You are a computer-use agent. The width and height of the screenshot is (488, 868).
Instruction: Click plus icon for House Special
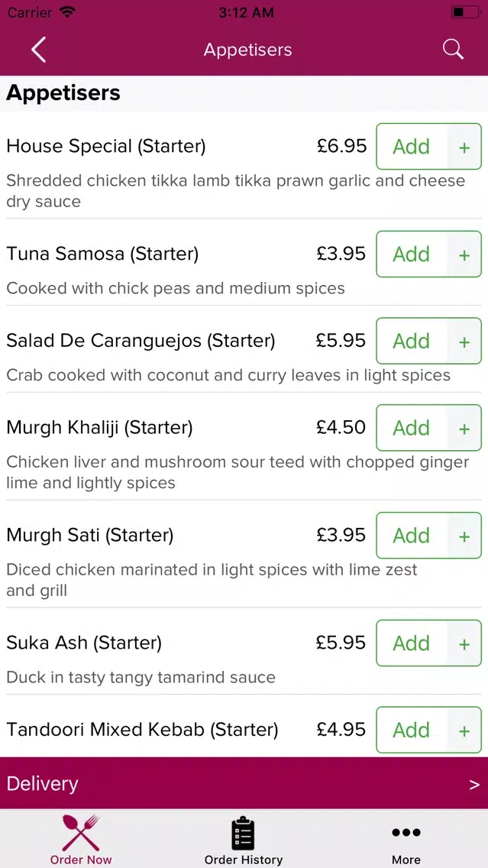click(x=464, y=147)
